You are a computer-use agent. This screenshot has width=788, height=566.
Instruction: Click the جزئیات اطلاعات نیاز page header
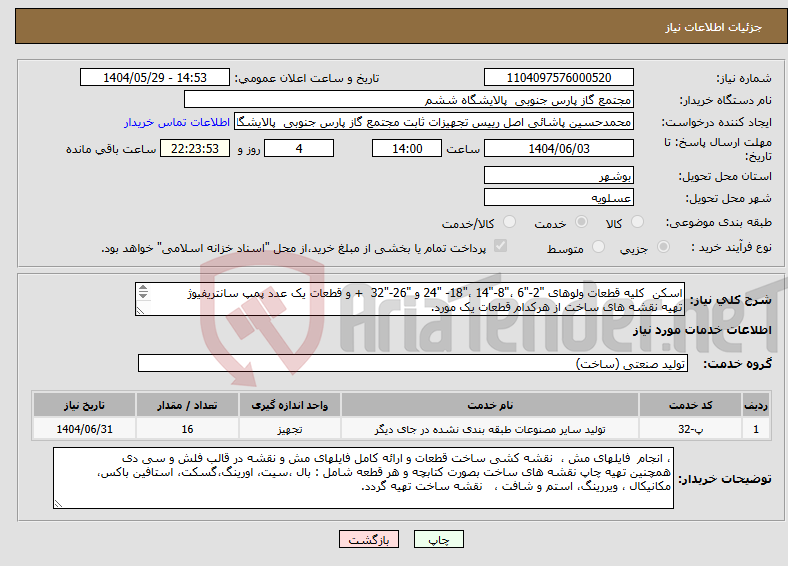pyautogui.click(x=714, y=27)
